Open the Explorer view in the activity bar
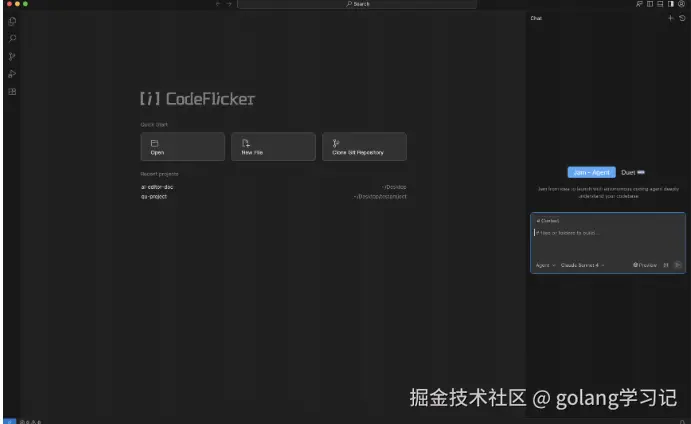 (x=12, y=21)
